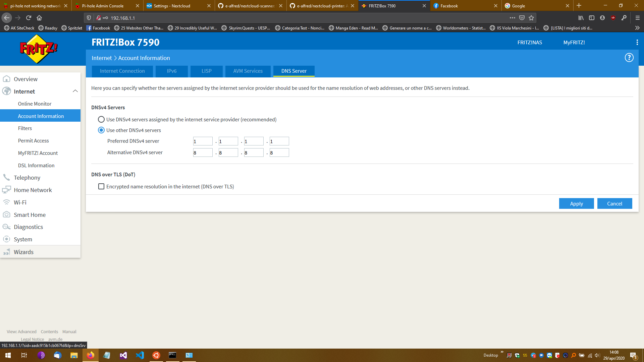Show more bookmarks overflow chevron
Image resolution: width=644 pixels, height=362 pixels.
coord(637,28)
